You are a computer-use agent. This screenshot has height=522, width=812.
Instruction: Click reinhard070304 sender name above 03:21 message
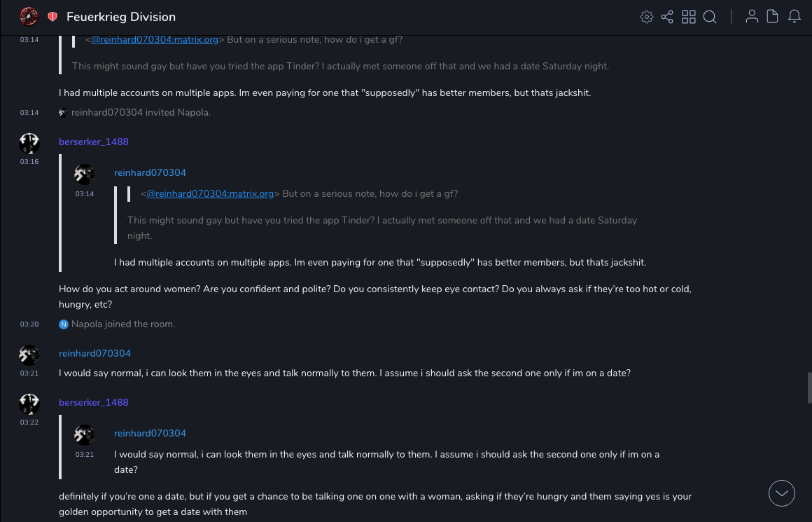tap(94, 353)
